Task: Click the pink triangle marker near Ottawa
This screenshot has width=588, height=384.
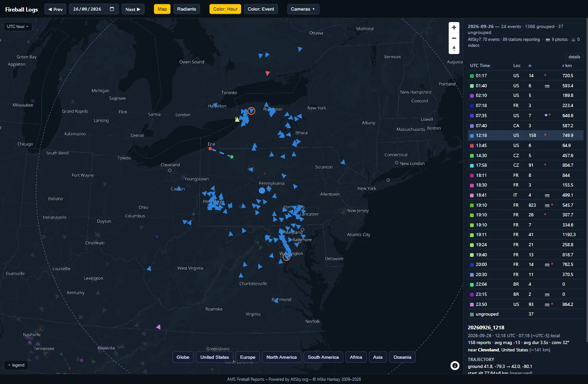Action: (268, 73)
